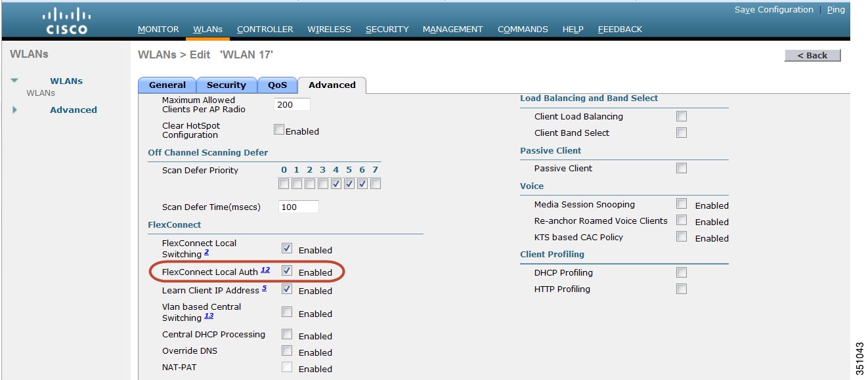Open the SECURITY menu
Image resolution: width=868 pixels, height=380 pixels.
click(387, 30)
